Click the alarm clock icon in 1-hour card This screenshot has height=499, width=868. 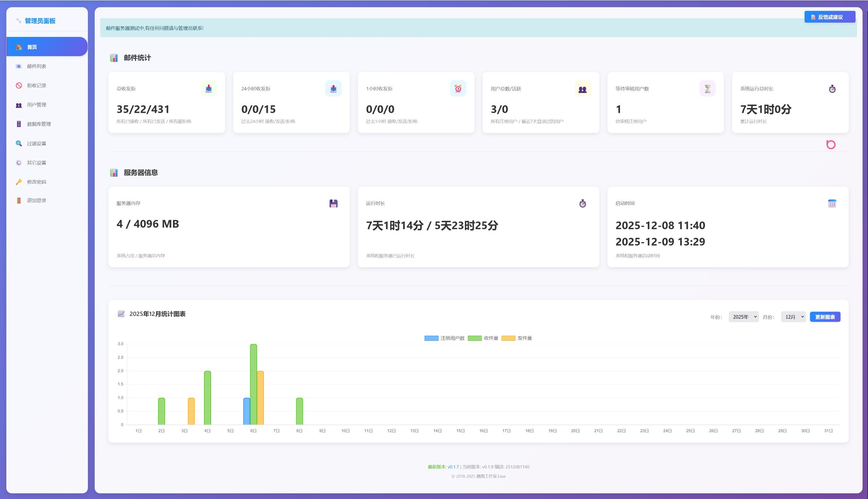pos(458,89)
